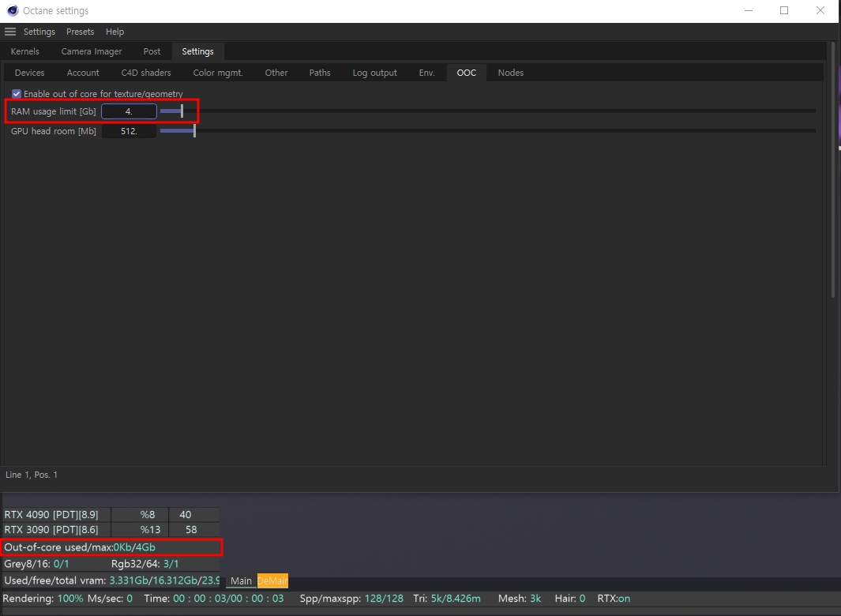Click the Cinema 4D app icon in title bar

pos(13,11)
